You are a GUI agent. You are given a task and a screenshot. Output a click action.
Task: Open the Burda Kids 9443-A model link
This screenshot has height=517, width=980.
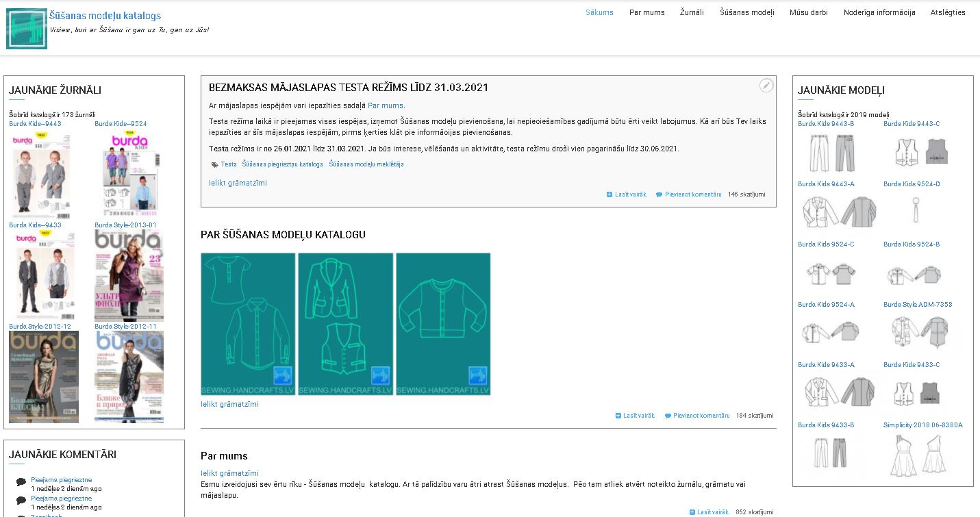(x=826, y=184)
